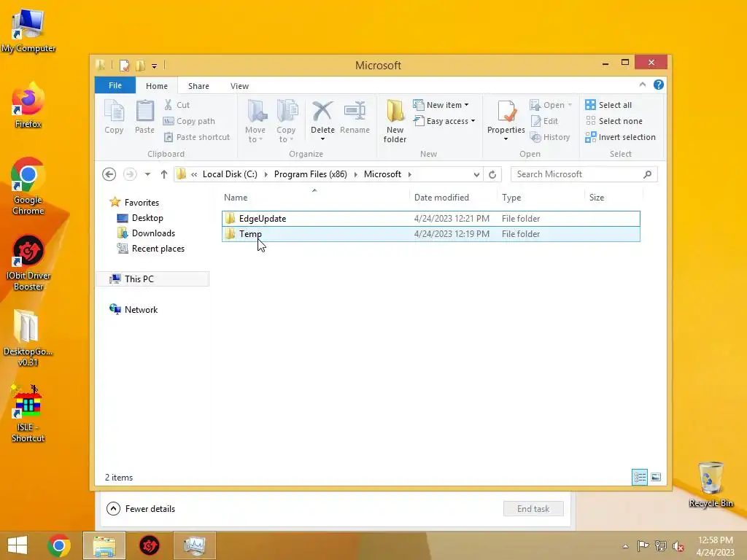This screenshot has width=747, height=560.
Task: Open Chrome from the taskbar
Action: pos(59,545)
